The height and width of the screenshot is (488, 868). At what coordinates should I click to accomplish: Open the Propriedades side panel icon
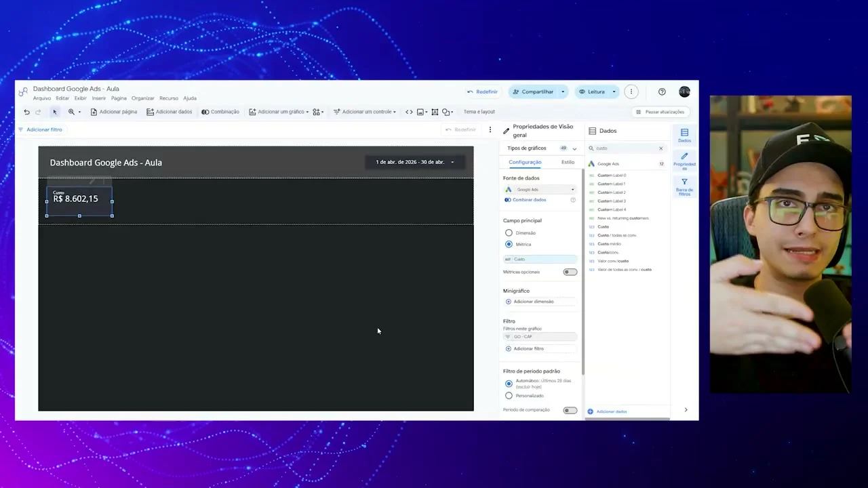[x=684, y=161]
